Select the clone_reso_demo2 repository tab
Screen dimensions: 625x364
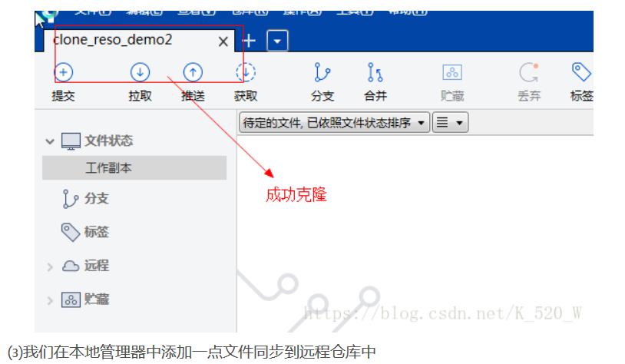point(113,40)
